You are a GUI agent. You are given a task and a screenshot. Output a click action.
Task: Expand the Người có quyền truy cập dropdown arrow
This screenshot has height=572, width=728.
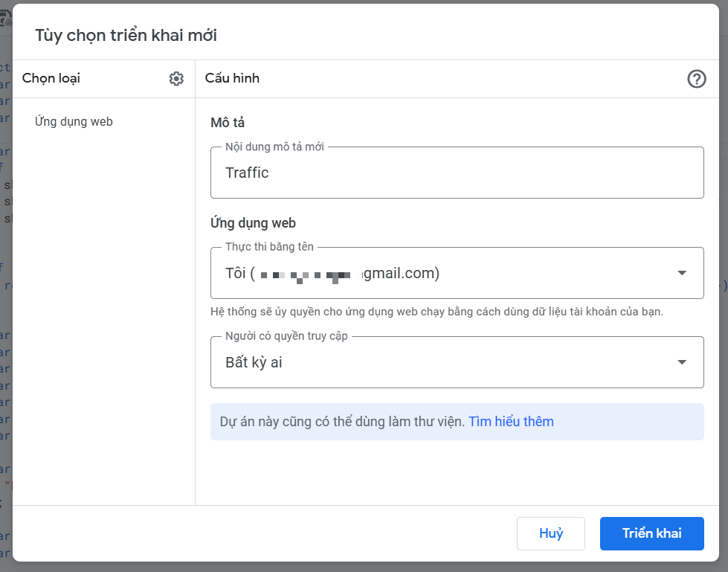pos(682,362)
